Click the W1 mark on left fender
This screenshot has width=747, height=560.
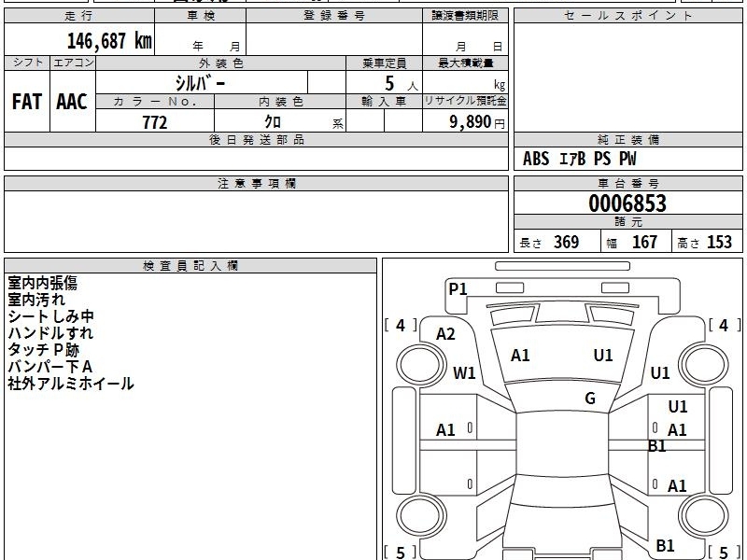coord(464,372)
